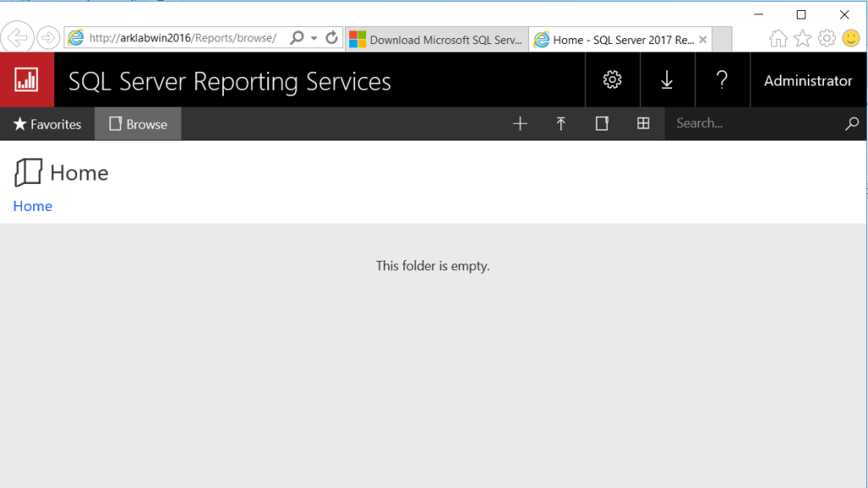
Task: Go forward with browser forward arrow
Action: 48,37
